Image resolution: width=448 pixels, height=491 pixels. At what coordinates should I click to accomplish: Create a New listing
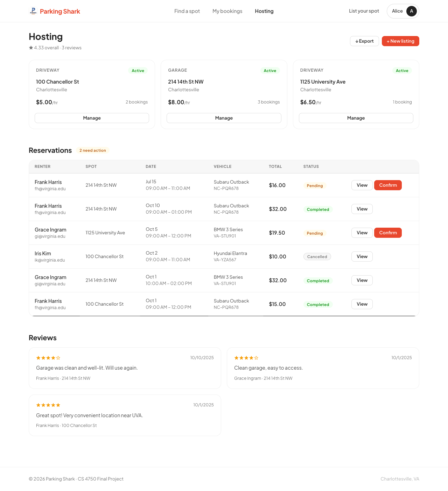(400, 41)
